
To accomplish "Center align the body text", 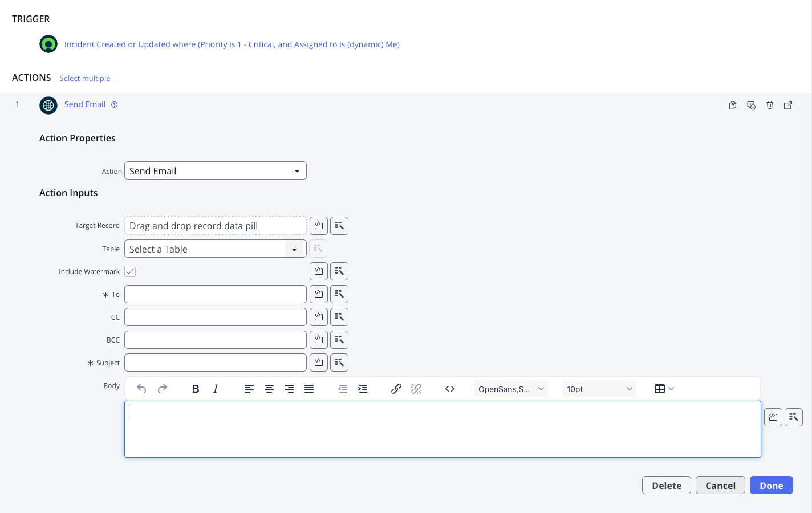I will (269, 389).
